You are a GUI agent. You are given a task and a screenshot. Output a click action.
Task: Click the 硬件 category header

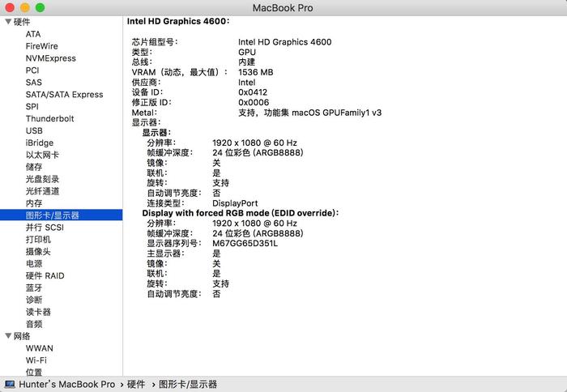click(22, 22)
